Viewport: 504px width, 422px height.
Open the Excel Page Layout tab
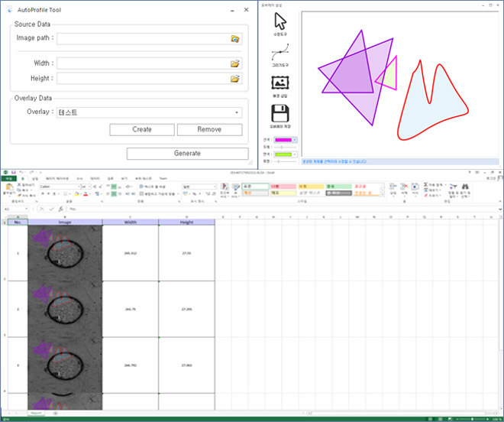point(57,178)
